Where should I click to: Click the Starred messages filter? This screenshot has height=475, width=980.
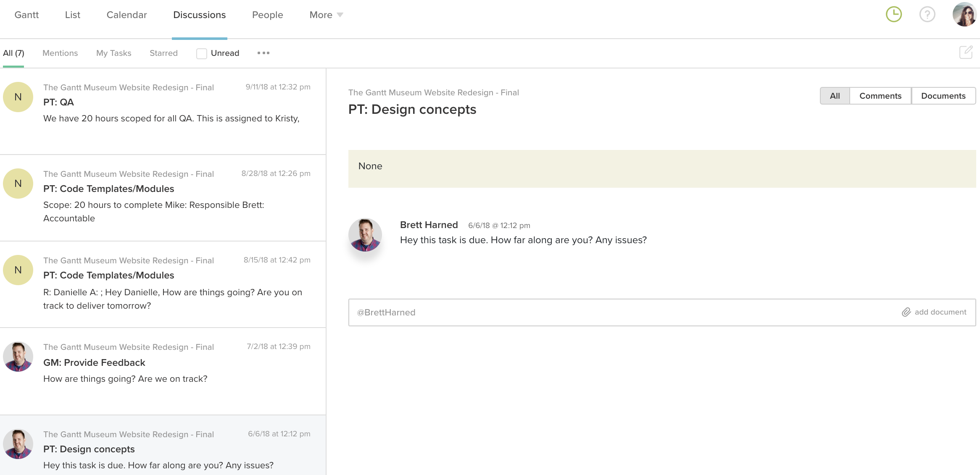click(163, 52)
